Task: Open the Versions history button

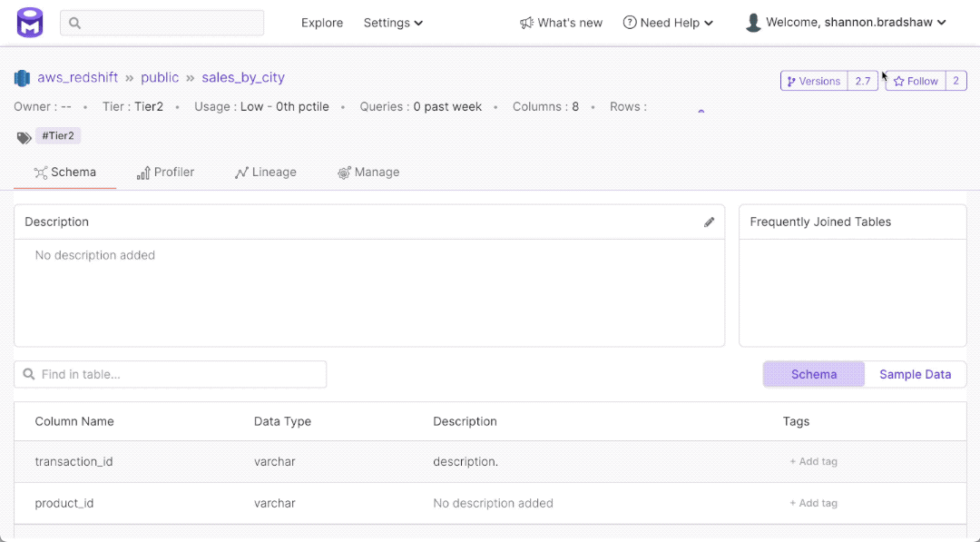Action: click(814, 81)
